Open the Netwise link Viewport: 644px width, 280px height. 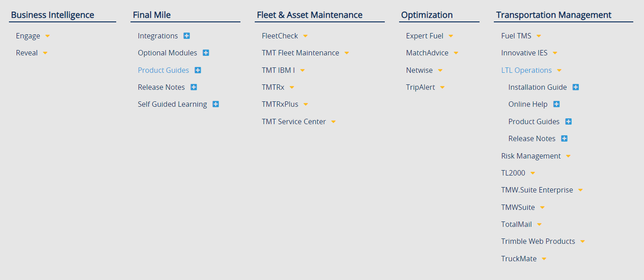[x=419, y=70]
